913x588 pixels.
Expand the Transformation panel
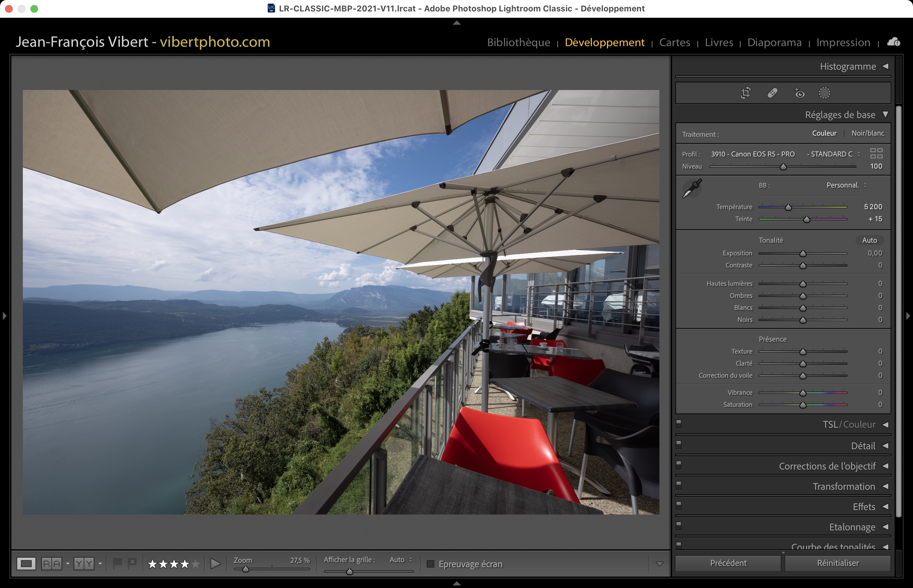(x=844, y=486)
